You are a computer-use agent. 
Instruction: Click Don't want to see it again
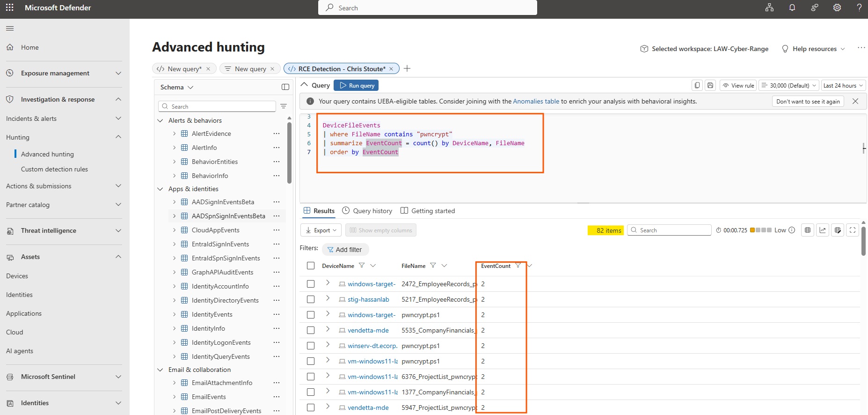(x=808, y=101)
